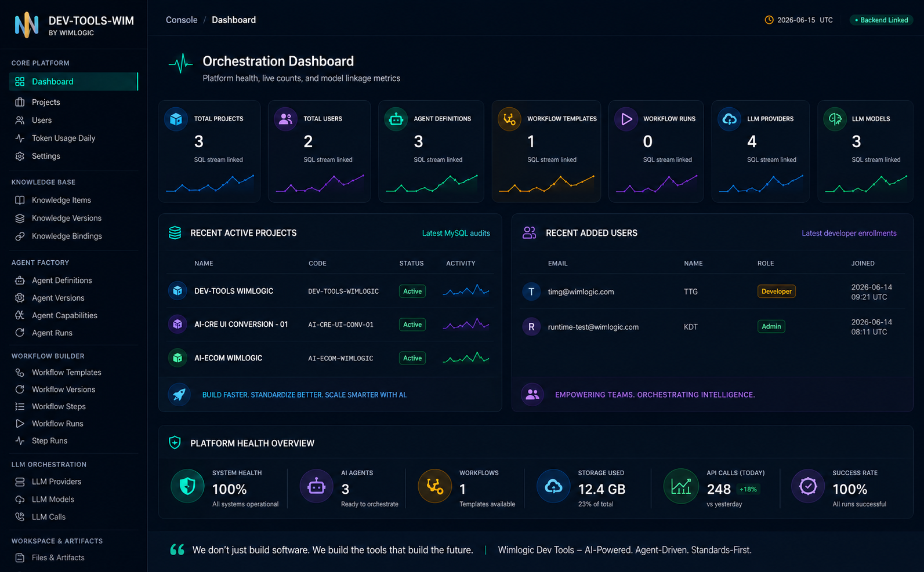Viewport: 924px width, 572px height.
Task: Click the Storage Used cloud icon
Action: tap(553, 486)
